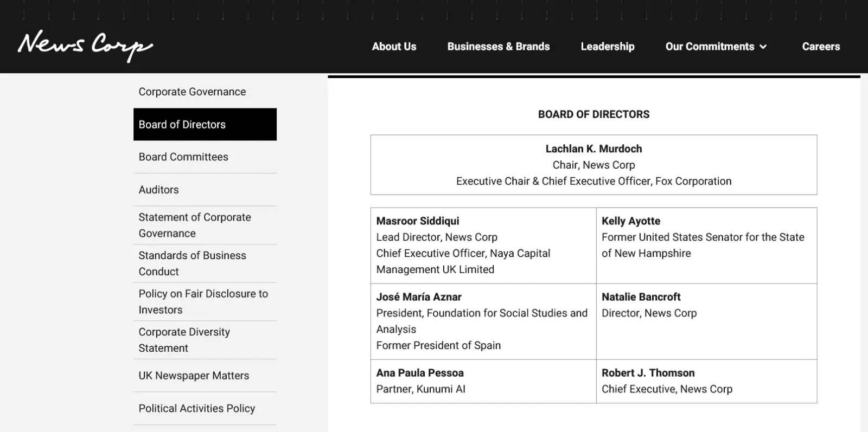The height and width of the screenshot is (432, 868).
Task: Click the News Corp logo
Action: (x=85, y=46)
